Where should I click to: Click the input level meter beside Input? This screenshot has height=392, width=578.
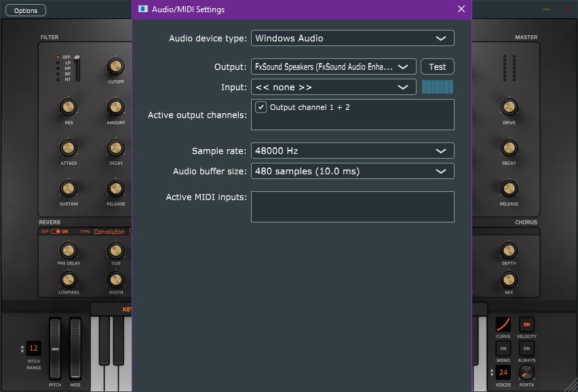[x=438, y=87]
